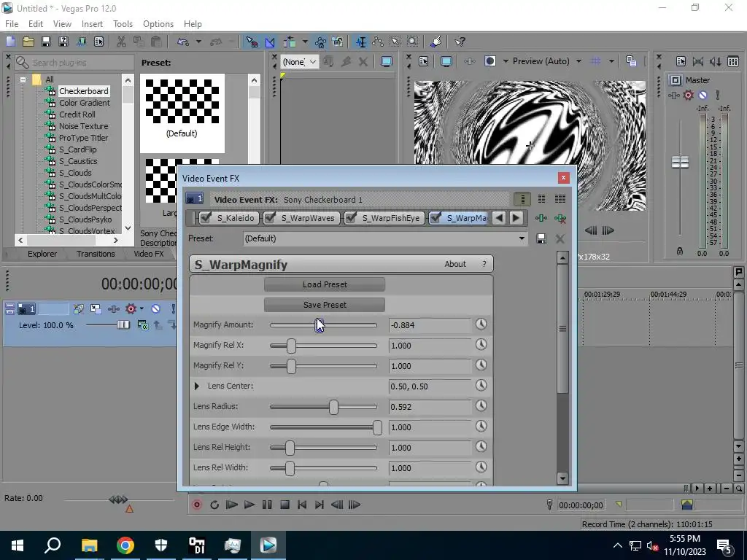Click the Pause button in transport bar

point(267,505)
